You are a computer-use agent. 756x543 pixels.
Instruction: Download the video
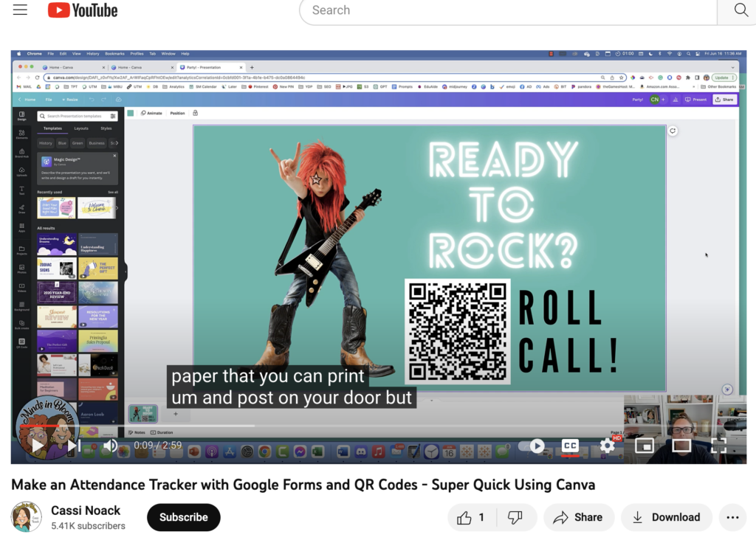667,517
